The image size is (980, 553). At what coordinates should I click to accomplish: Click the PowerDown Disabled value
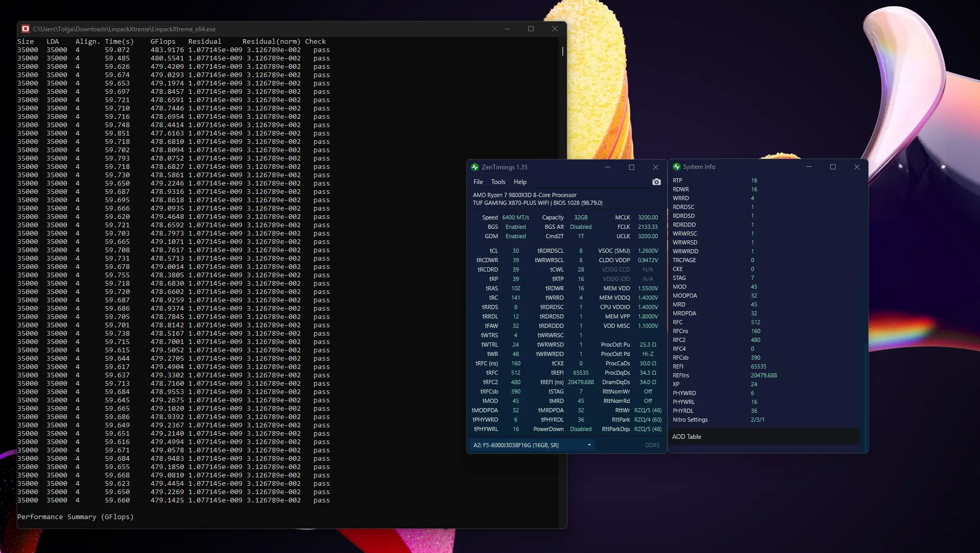tap(580, 429)
